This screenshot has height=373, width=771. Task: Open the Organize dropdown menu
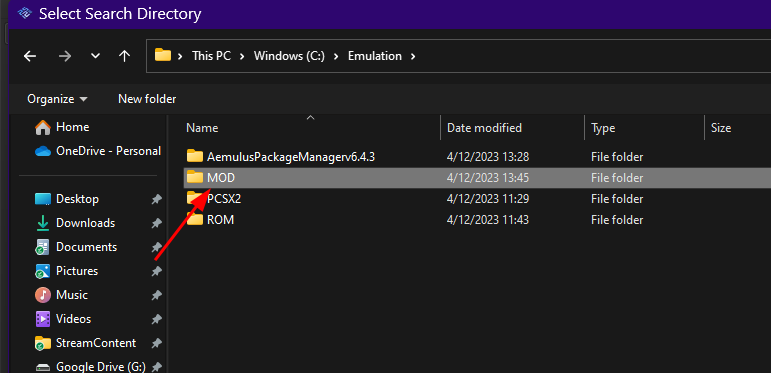pyautogui.click(x=58, y=99)
